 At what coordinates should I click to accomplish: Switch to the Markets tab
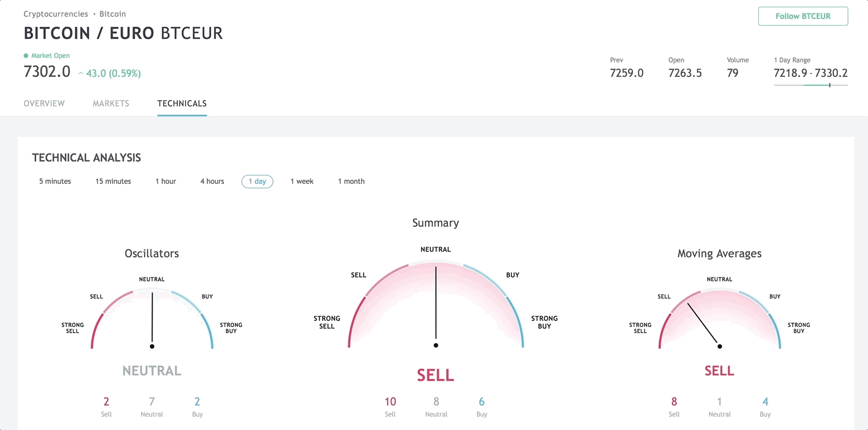111,104
